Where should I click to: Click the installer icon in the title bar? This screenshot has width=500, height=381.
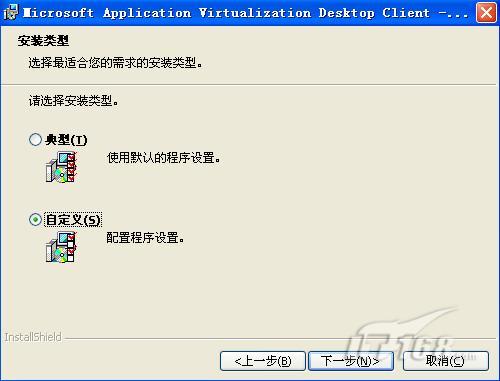tap(11, 13)
